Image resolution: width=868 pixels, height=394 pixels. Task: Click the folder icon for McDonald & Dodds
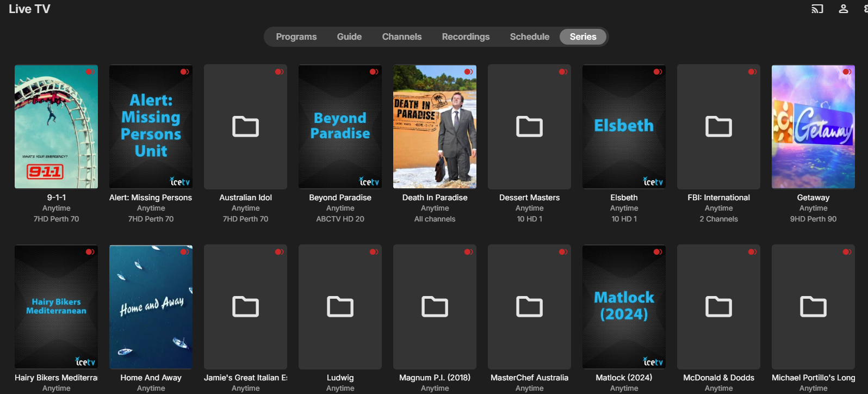(x=718, y=307)
